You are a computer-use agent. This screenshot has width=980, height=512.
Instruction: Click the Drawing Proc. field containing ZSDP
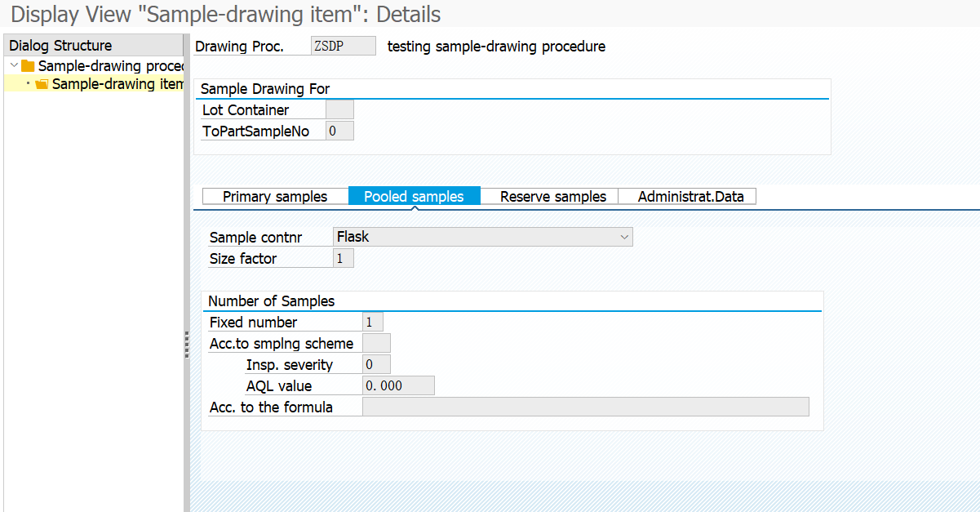coord(343,47)
